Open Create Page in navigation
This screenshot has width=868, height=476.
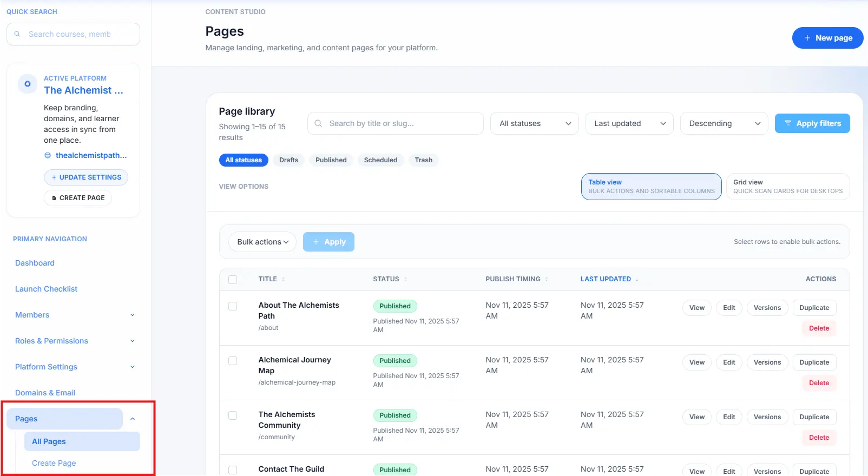[54, 463]
